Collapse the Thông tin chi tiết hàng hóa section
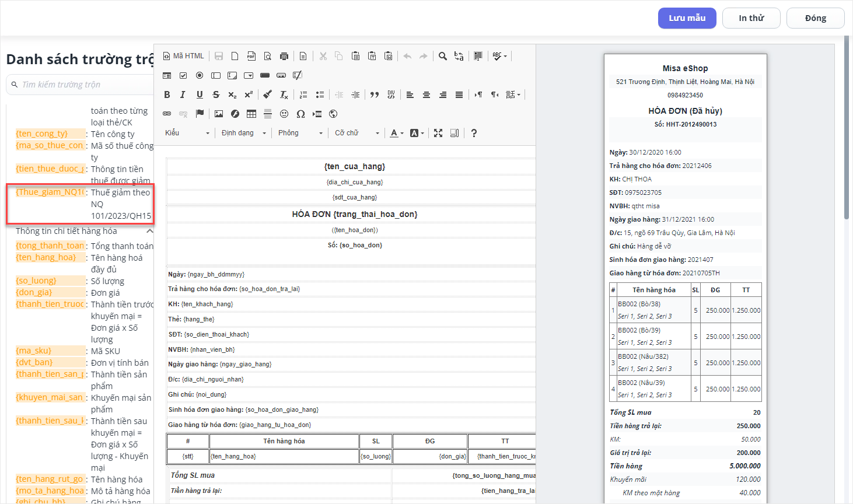Screen dimensions: 853x504 [150, 231]
